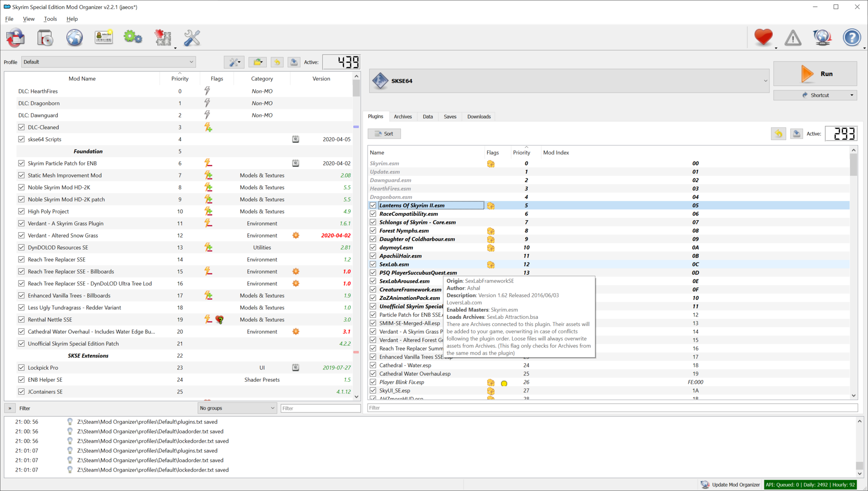
Task: Open the File menu
Action: tap(9, 19)
